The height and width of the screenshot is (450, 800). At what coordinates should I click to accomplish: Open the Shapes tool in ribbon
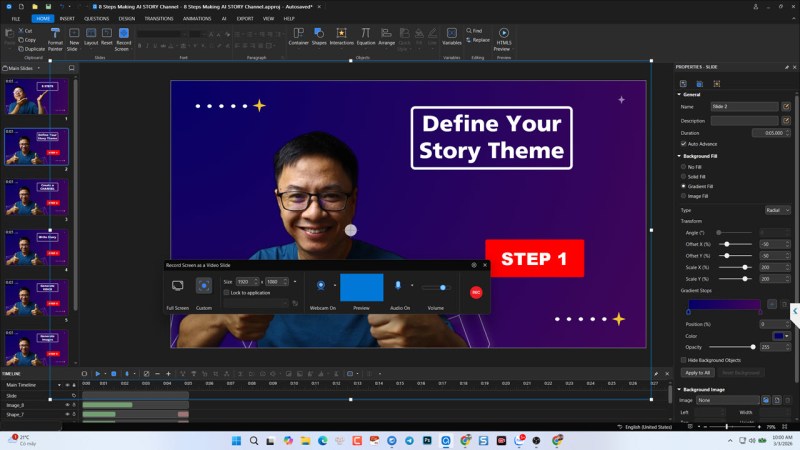[x=319, y=35]
